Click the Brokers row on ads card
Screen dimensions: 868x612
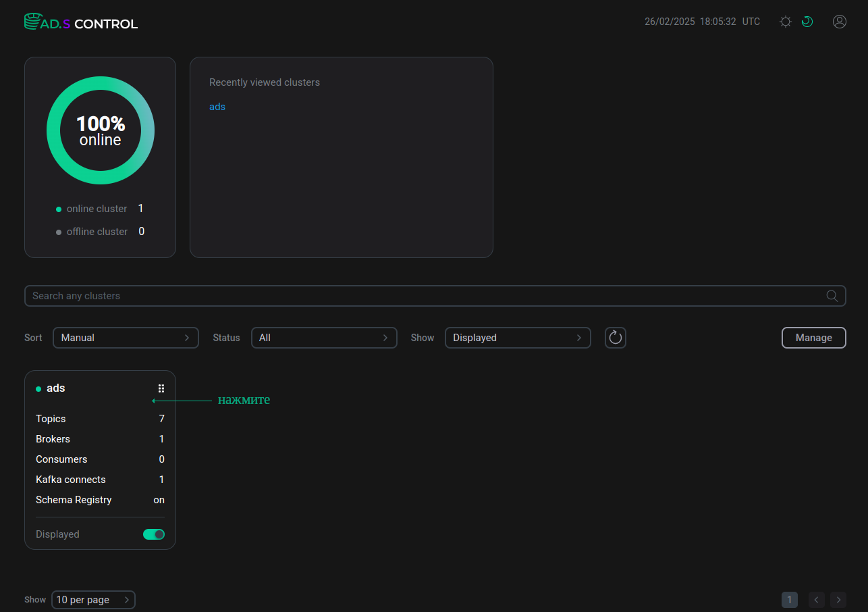pos(100,439)
